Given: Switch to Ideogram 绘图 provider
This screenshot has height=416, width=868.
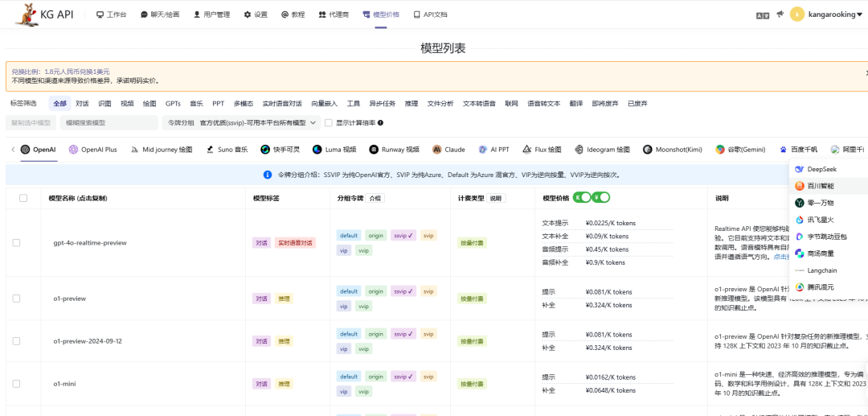Looking at the screenshot, I should 602,150.
